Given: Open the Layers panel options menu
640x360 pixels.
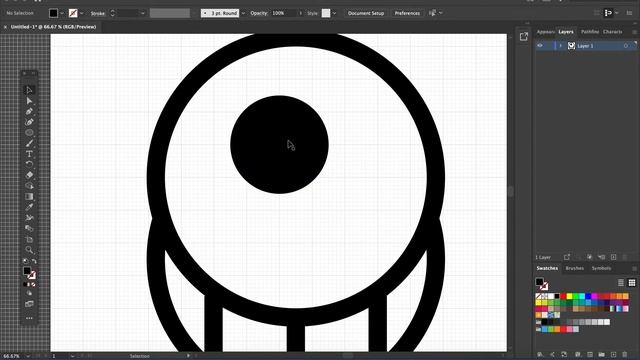Looking at the screenshot, I should coord(634,32).
